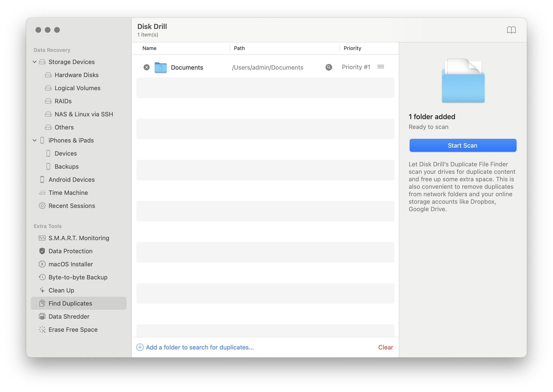Image resolution: width=553 pixels, height=392 pixels.
Task: Click the macOS Installer icon
Action: click(42, 264)
